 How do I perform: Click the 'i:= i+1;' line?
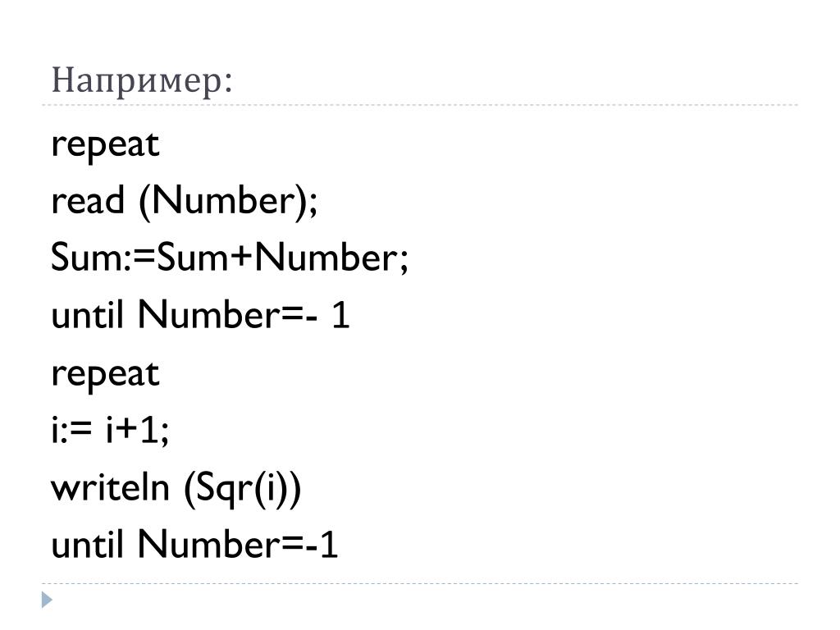pyautogui.click(x=111, y=430)
